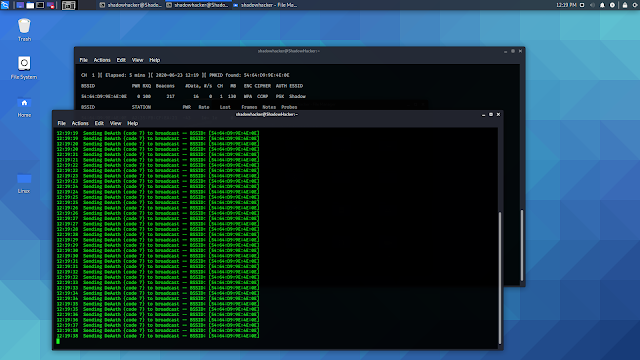This screenshot has height=360, width=640.
Task: Open Actions menu in front terminal
Action: click(x=80, y=123)
